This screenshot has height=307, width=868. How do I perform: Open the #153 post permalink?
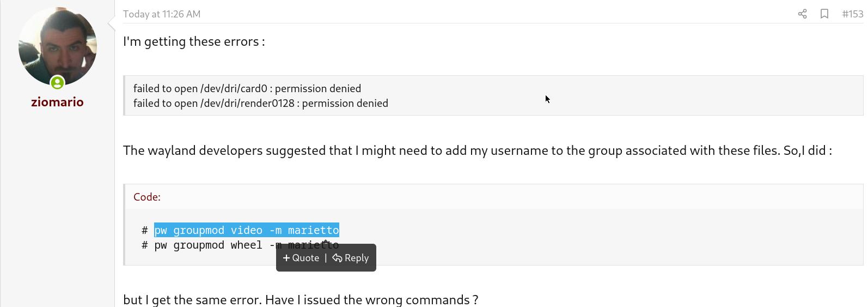point(852,14)
